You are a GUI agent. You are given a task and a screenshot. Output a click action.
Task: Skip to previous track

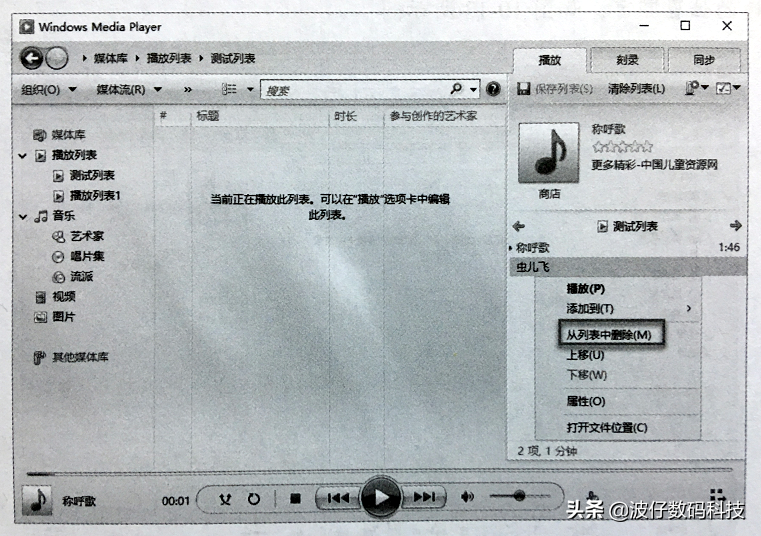(x=338, y=498)
